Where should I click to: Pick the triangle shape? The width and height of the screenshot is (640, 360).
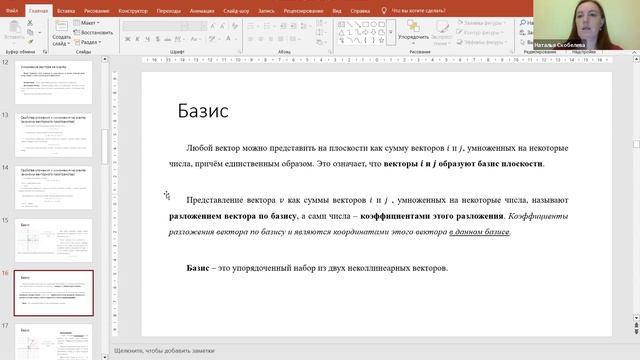[341, 32]
